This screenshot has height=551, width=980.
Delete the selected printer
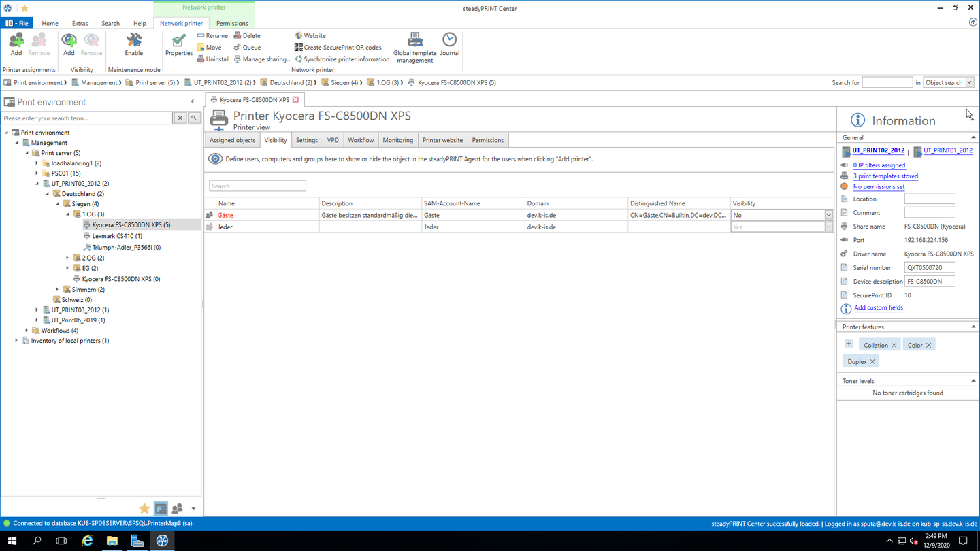tap(247, 35)
